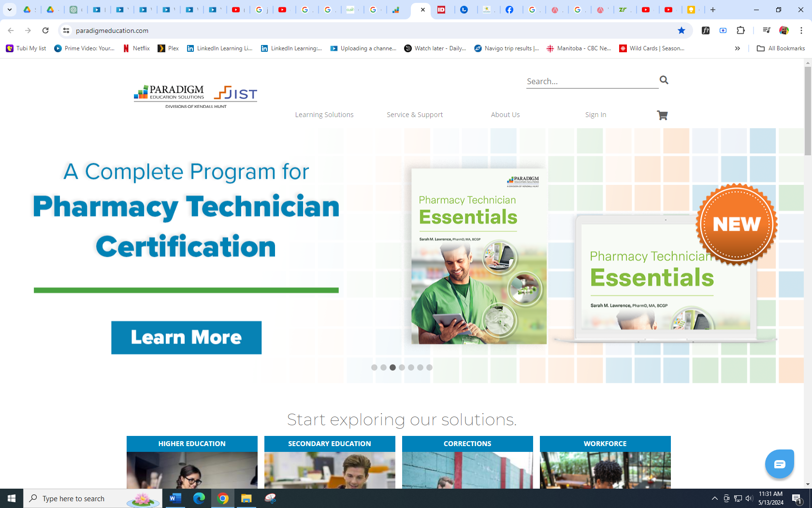Click the Sign In link
The height and width of the screenshot is (508, 812).
click(595, 115)
